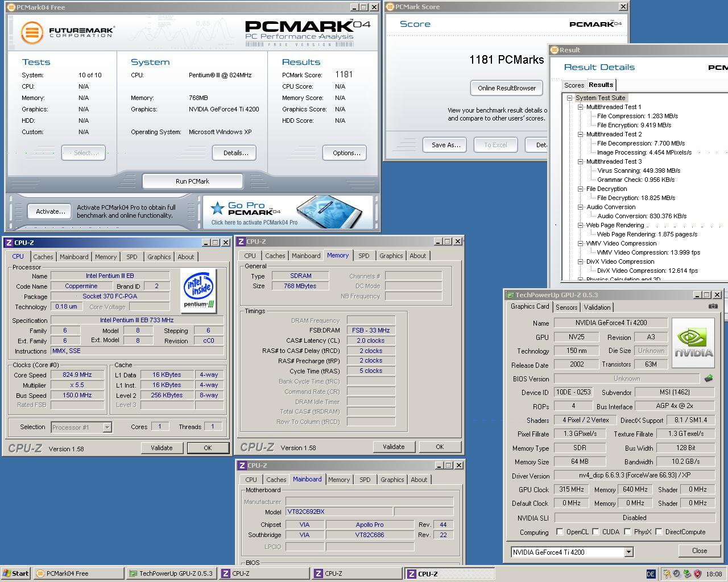The height and width of the screenshot is (582, 728).
Task: Collapse the File Decryption node
Action: (580, 189)
